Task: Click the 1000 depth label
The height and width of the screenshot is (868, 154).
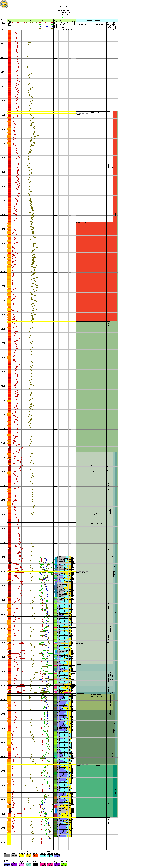Action: pyautogui.click(x=3, y=100)
